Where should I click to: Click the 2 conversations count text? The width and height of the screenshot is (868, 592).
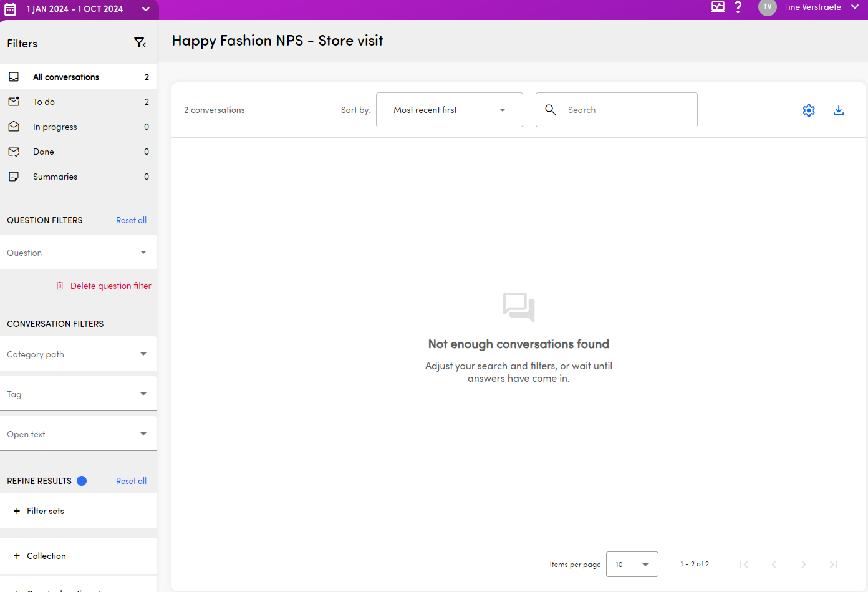tap(215, 110)
